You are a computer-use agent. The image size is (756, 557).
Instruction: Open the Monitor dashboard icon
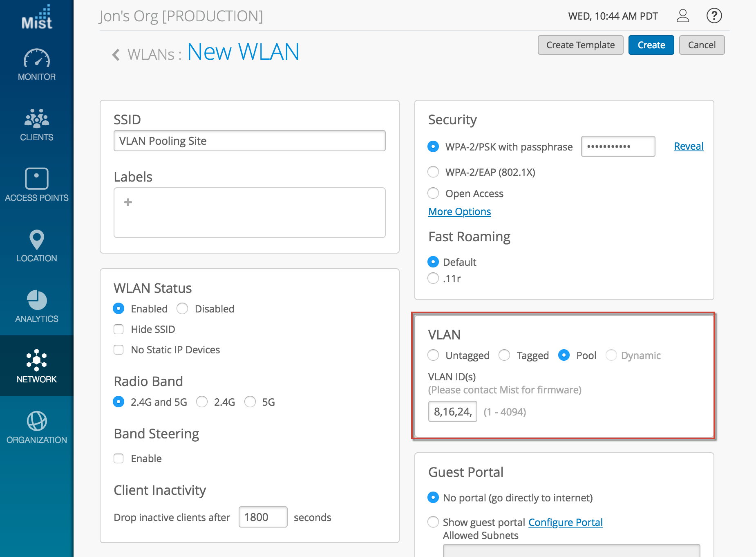click(x=37, y=59)
